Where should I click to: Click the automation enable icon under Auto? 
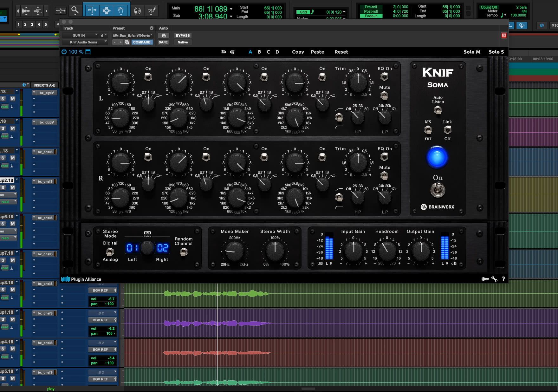pyautogui.click(x=164, y=36)
